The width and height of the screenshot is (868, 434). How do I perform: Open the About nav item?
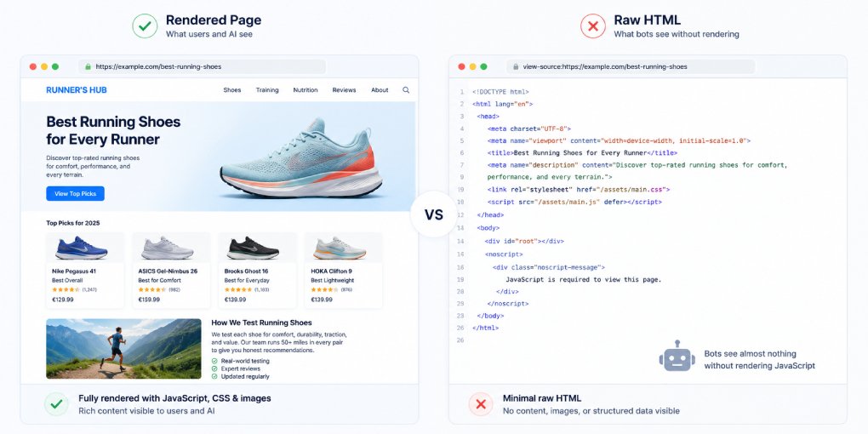point(380,89)
